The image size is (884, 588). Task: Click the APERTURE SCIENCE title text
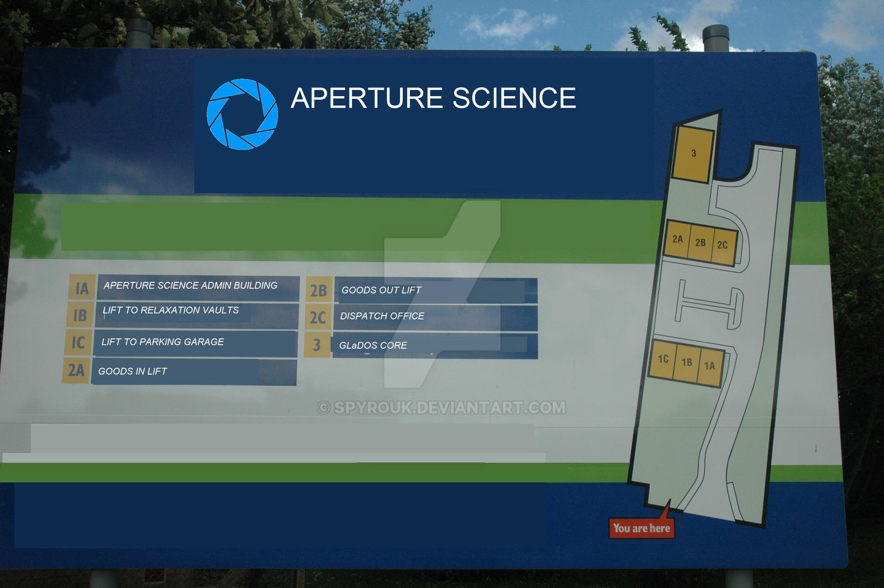point(434,98)
